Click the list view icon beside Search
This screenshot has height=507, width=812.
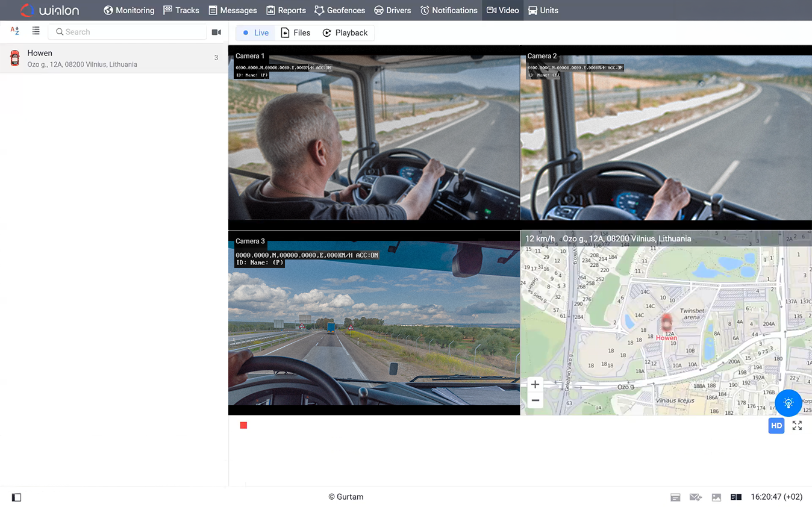pyautogui.click(x=36, y=31)
